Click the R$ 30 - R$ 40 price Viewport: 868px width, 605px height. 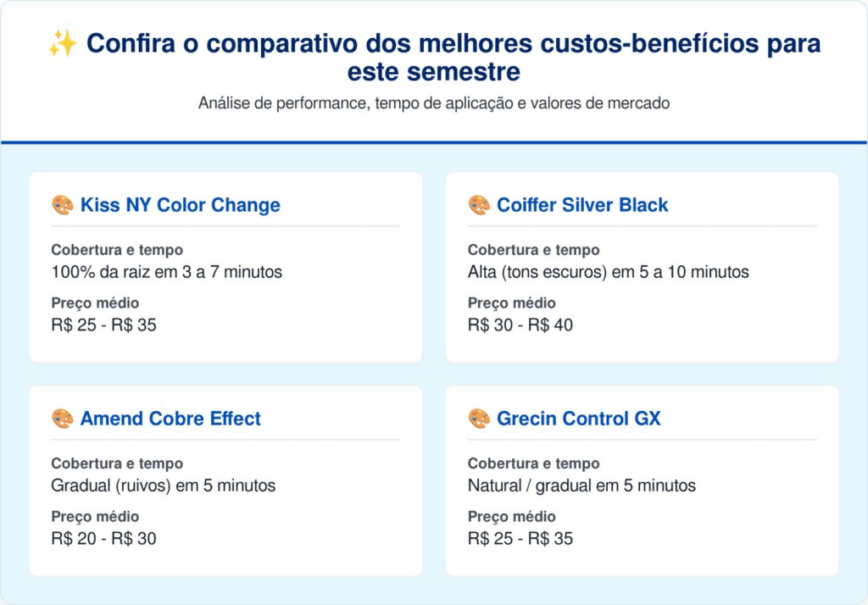520,325
